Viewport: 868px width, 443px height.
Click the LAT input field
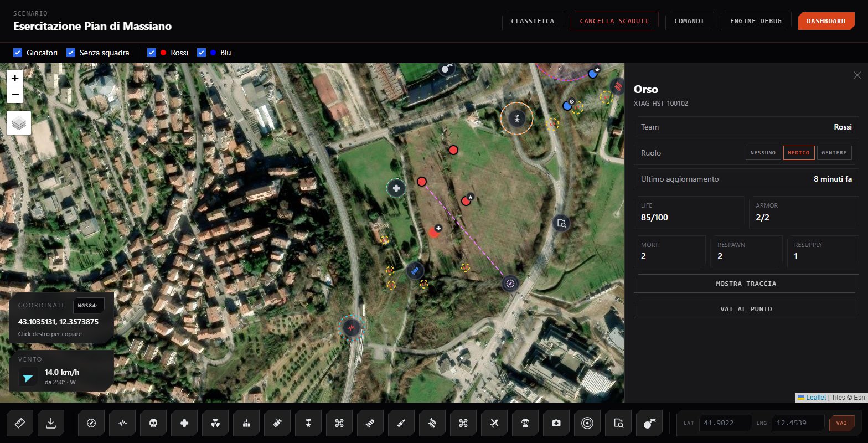pos(725,423)
